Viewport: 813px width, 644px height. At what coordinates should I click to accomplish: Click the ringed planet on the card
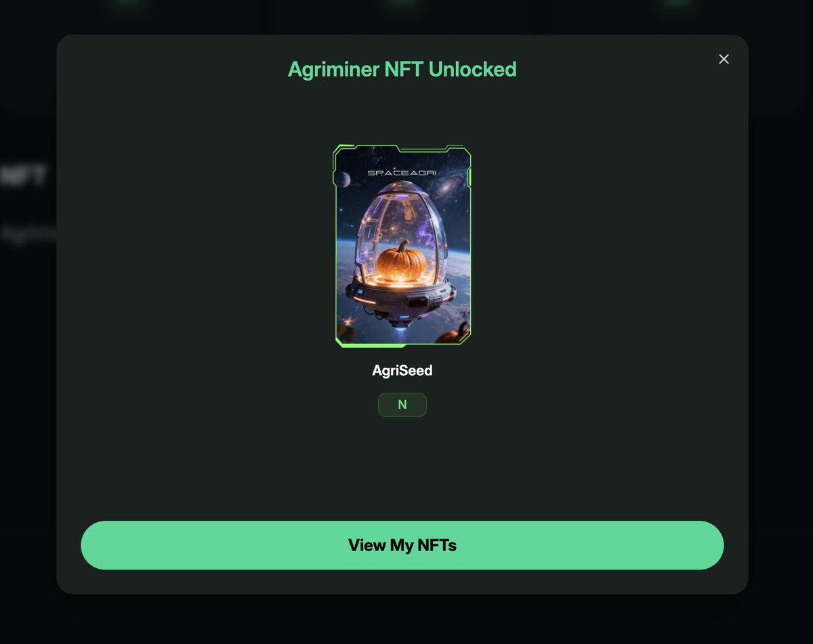(343, 179)
